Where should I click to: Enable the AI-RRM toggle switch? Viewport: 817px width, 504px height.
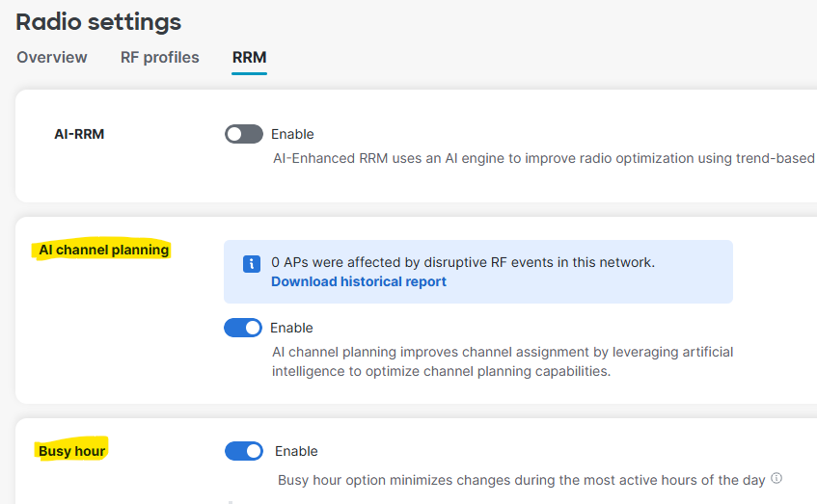point(243,134)
